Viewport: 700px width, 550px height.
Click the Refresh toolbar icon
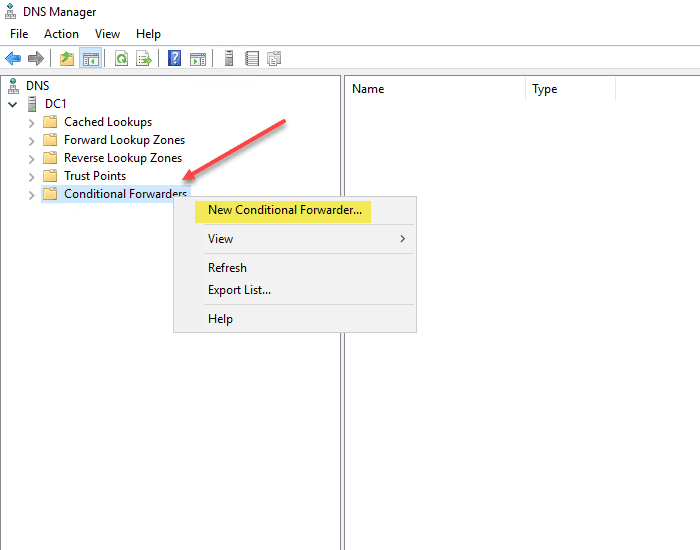click(121, 58)
